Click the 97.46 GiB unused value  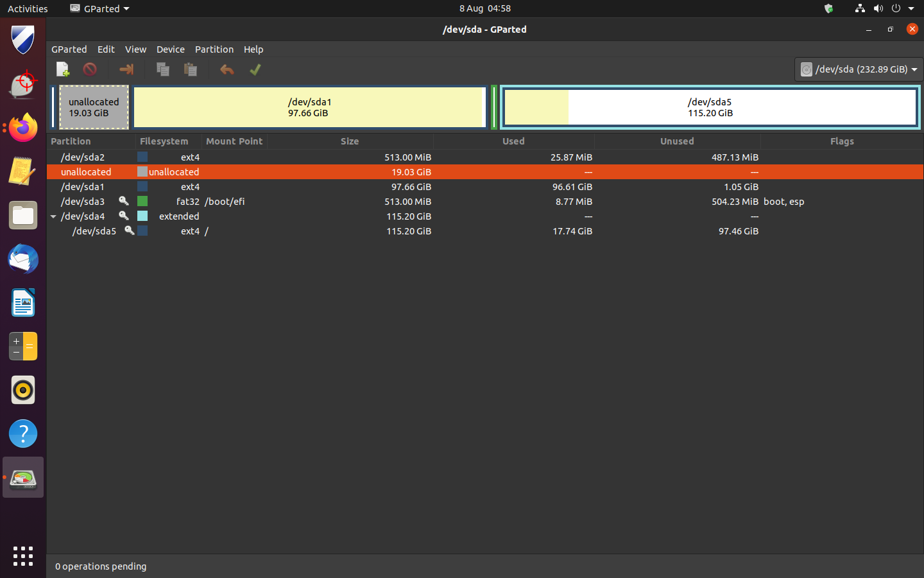pyautogui.click(x=739, y=231)
